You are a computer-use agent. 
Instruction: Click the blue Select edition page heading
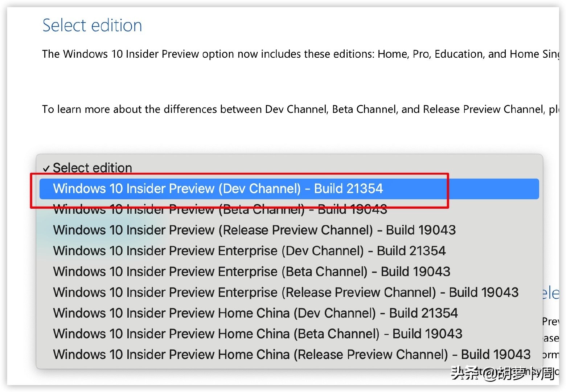92,25
